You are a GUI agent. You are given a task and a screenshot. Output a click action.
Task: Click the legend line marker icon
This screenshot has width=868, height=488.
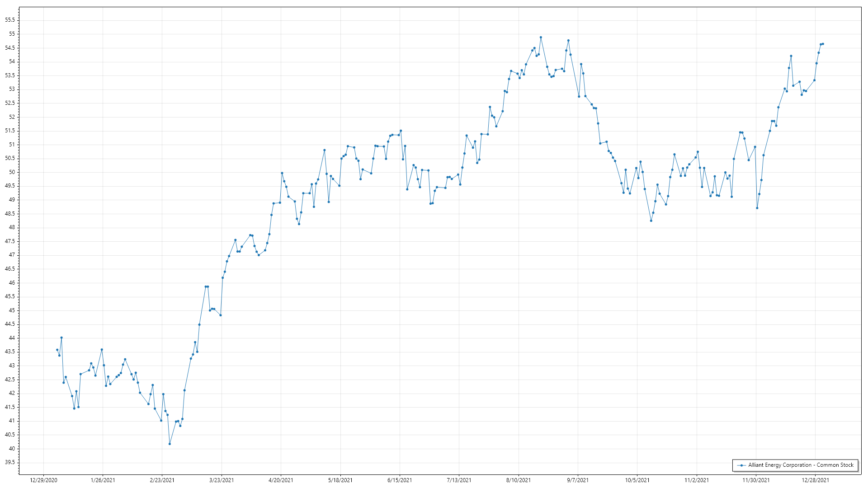pyautogui.click(x=741, y=465)
